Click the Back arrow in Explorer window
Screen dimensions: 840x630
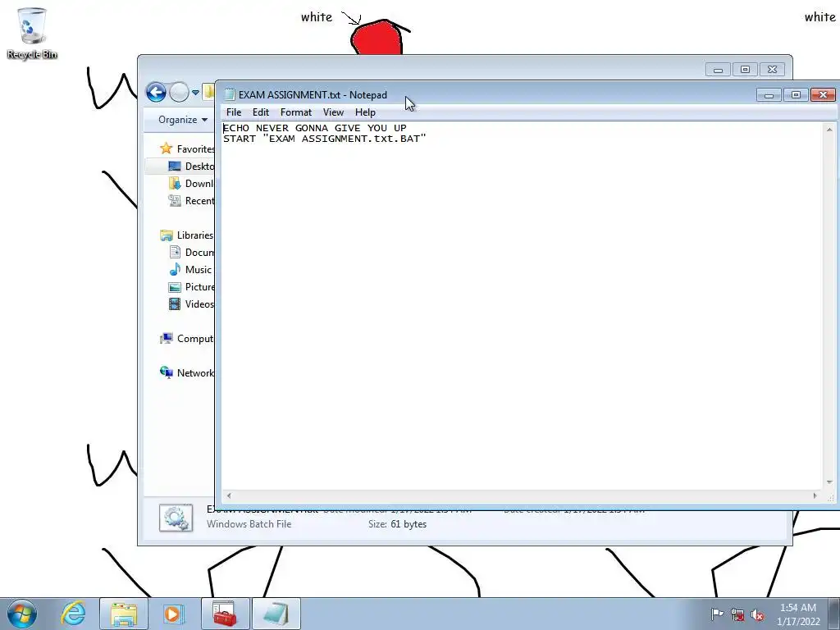[156, 92]
